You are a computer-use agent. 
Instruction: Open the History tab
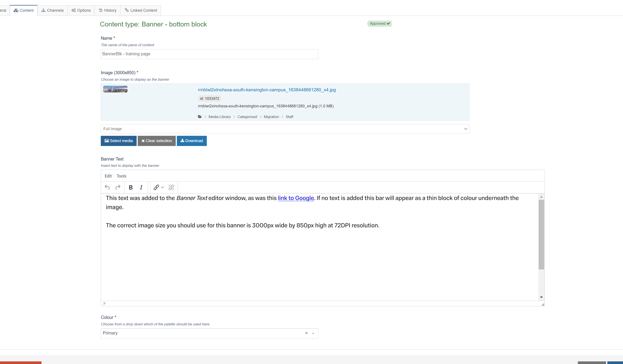108,10
